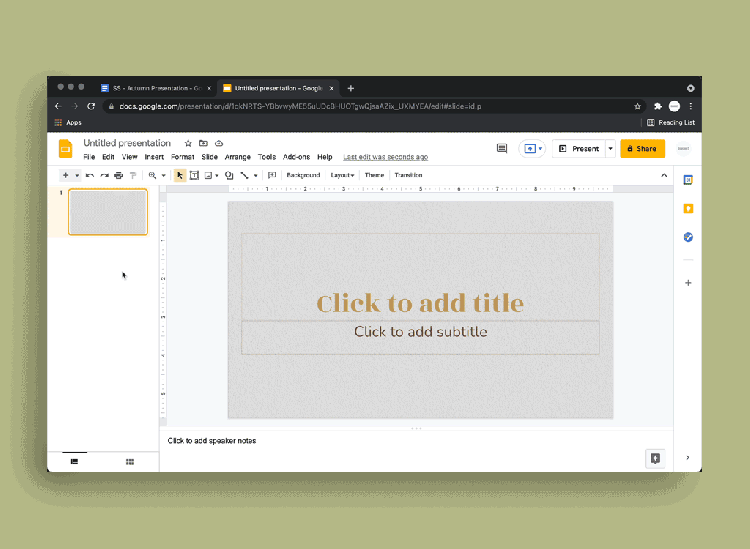Open the Insert menu
The image size is (750, 549).
pyautogui.click(x=154, y=157)
